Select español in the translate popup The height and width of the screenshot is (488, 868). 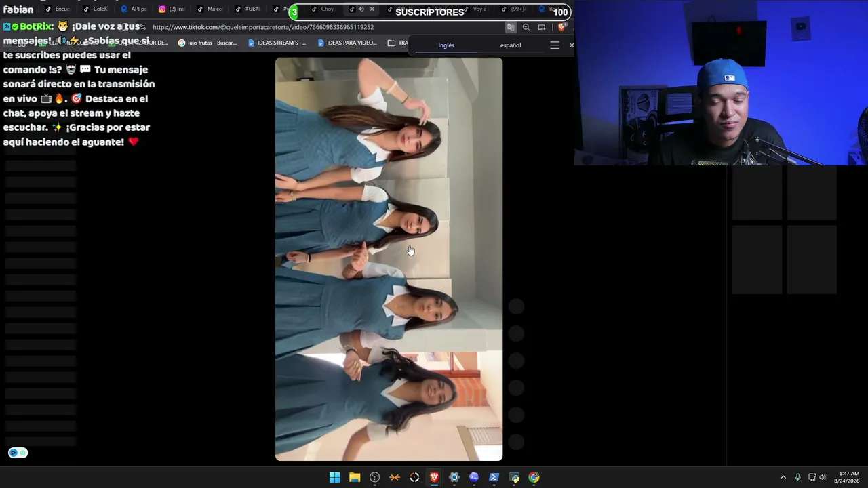pyautogui.click(x=511, y=45)
